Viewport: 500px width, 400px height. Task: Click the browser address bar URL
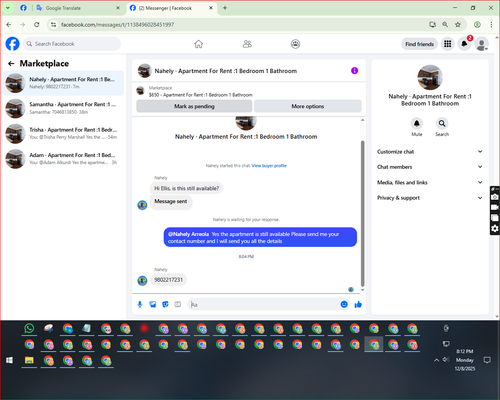[x=117, y=25]
